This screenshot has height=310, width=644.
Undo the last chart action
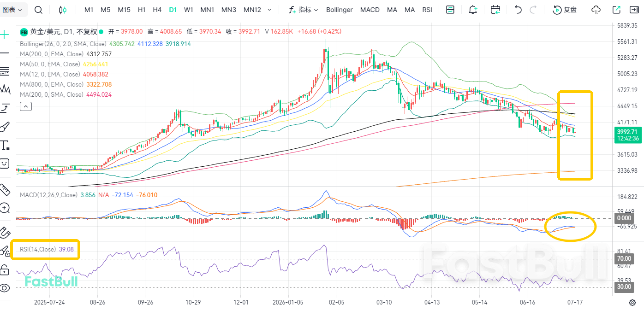pos(518,10)
